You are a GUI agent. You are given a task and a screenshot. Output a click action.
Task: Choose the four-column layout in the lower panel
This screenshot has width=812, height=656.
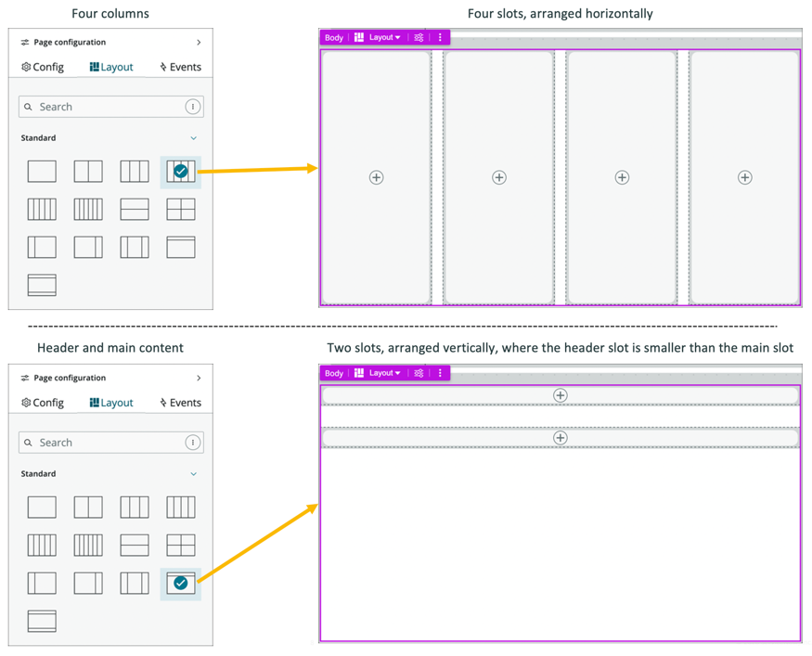point(181,507)
